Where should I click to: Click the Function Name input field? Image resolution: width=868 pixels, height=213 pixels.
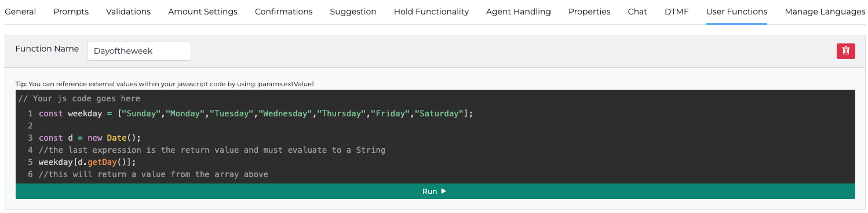click(139, 51)
